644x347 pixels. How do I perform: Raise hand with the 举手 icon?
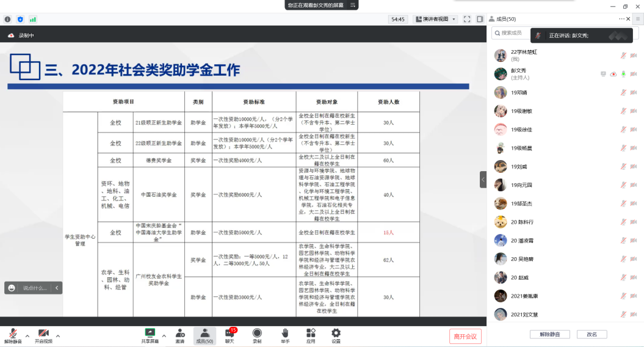click(x=284, y=333)
